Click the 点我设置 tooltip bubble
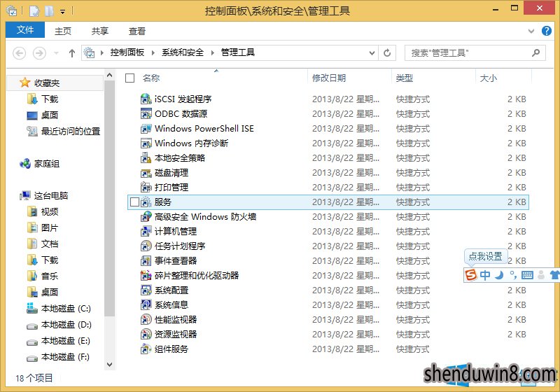 [485, 256]
